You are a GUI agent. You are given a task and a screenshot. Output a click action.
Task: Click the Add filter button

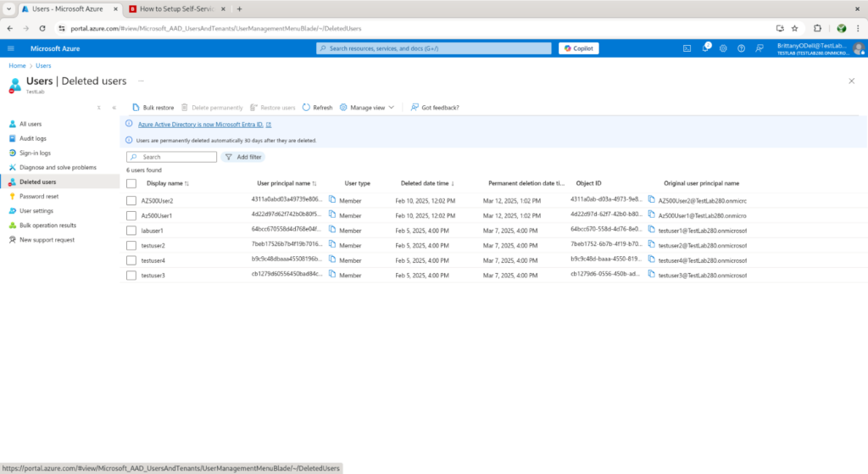coord(243,157)
